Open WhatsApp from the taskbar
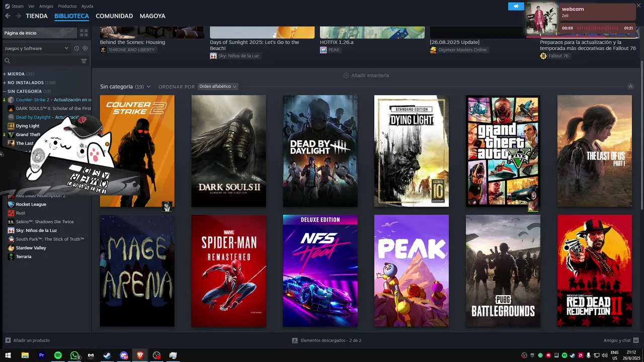The image size is (644, 362). (74, 355)
